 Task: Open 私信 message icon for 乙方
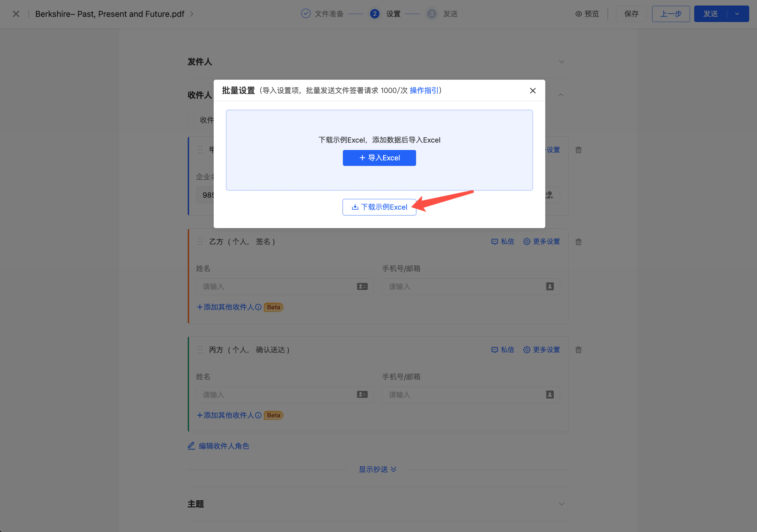494,242
